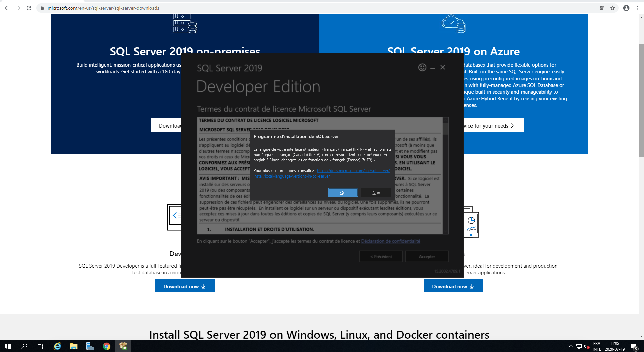Click the Oui button in dialog

(x=343, y=192)
